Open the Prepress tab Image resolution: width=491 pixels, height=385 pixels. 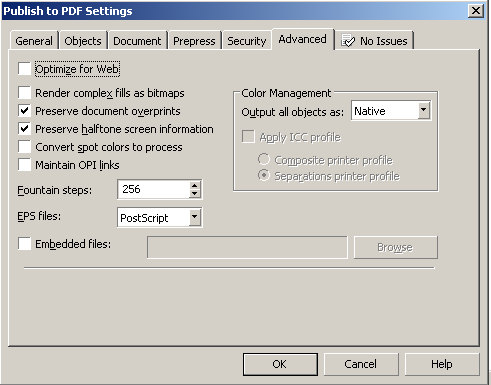(x=194, y=41)
